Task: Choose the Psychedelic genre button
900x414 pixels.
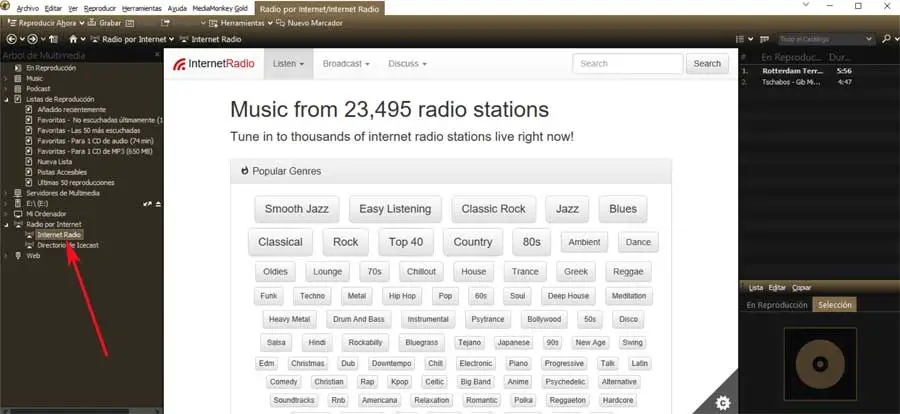Action: [565, 382]
